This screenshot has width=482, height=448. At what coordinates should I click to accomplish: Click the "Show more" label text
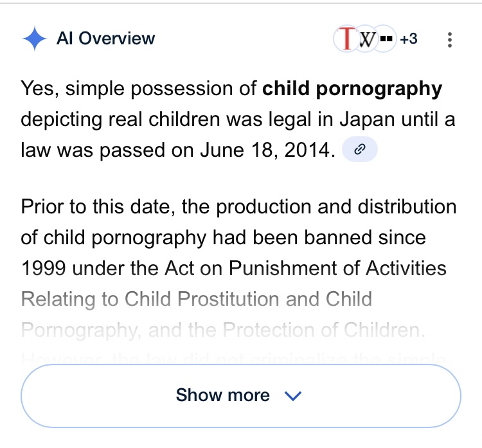[x=223, y=395]
